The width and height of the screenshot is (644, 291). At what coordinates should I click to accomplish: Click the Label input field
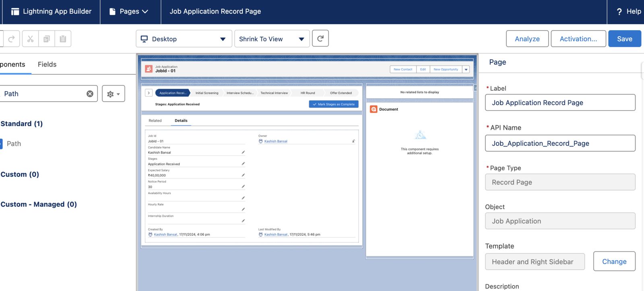coord(560,103)
